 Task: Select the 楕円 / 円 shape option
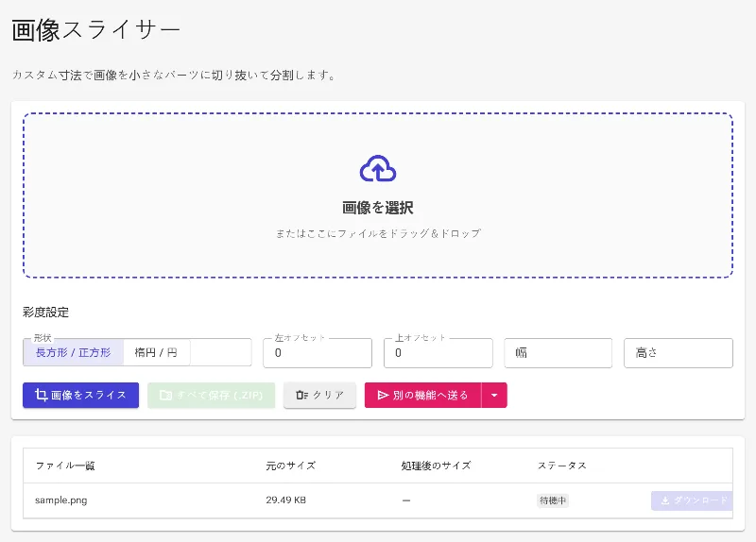pos(156,352)
